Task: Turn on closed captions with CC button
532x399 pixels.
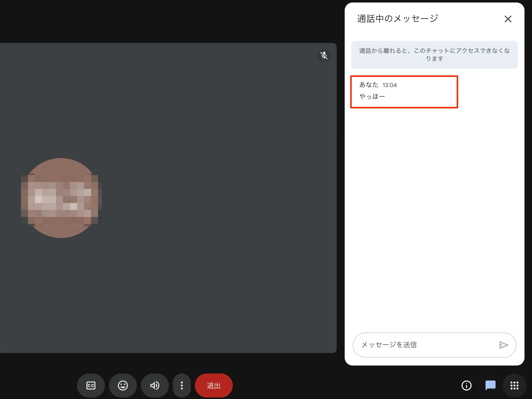Action: [x=91, y=386]
